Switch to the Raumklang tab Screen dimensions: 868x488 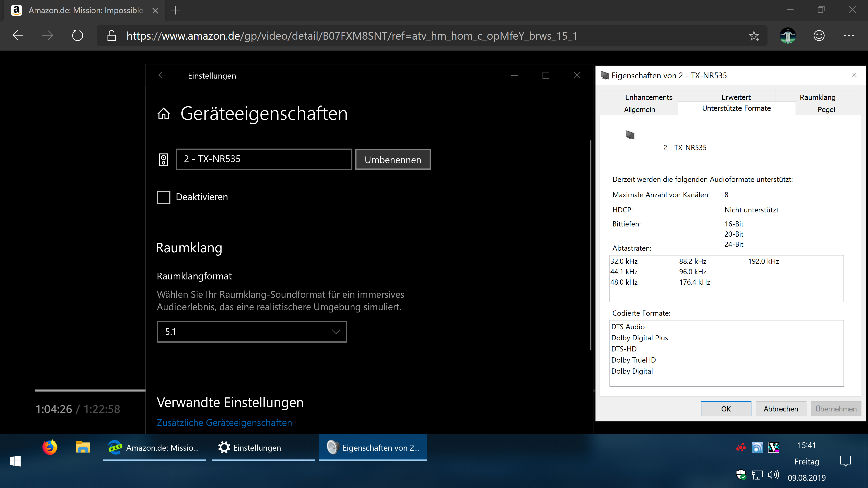pos(818,97)
